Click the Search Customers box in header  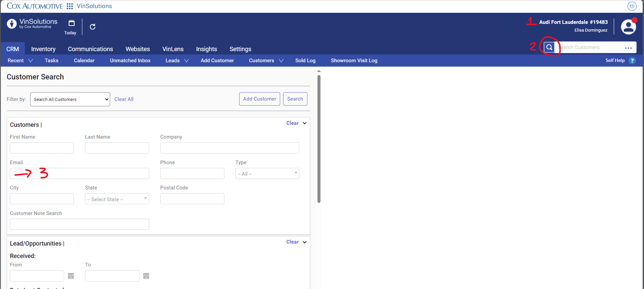click(x=590, y=47)
